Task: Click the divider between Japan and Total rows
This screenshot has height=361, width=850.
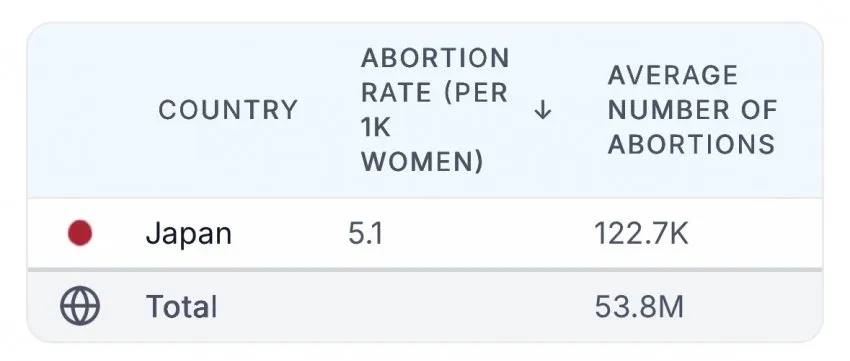Action: click(x=425, y=269)
